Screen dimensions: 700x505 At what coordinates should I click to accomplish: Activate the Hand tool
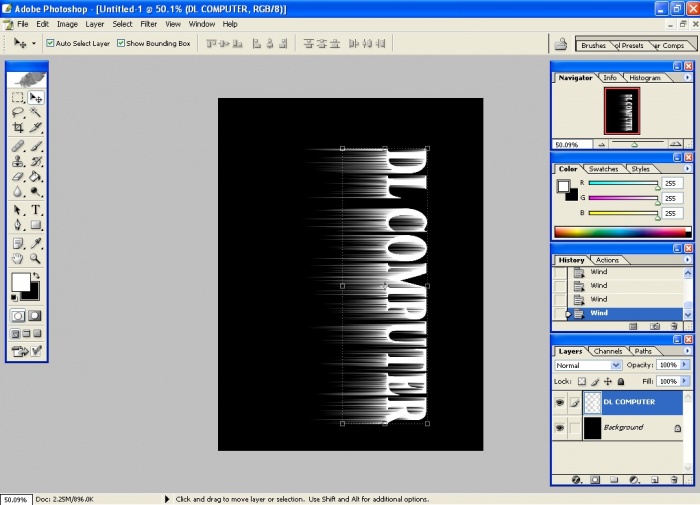coord(18,258)
